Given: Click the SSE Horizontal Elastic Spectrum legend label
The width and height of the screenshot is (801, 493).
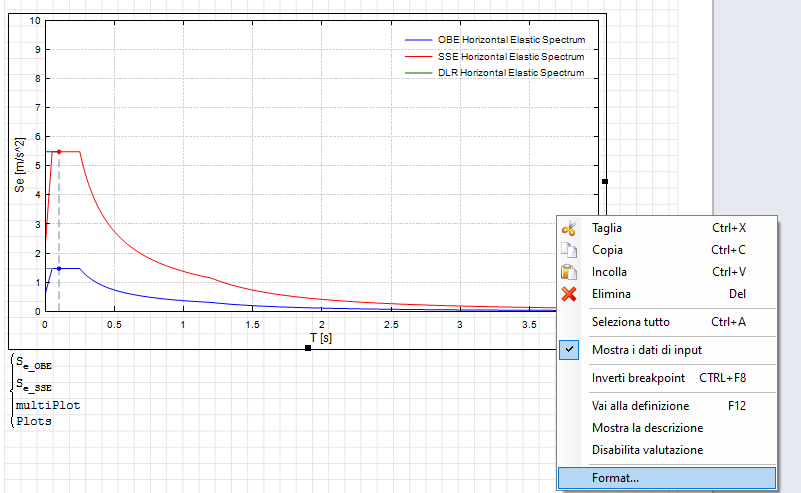Looking at the screenshot, I should point(511,57).
